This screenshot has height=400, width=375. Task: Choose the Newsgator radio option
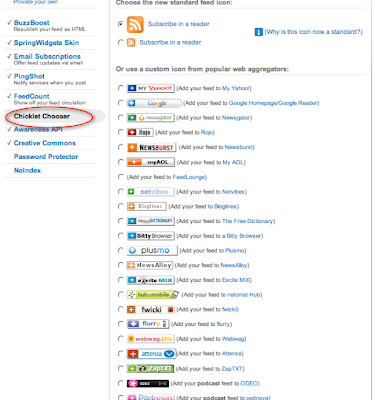click(121, 117)
